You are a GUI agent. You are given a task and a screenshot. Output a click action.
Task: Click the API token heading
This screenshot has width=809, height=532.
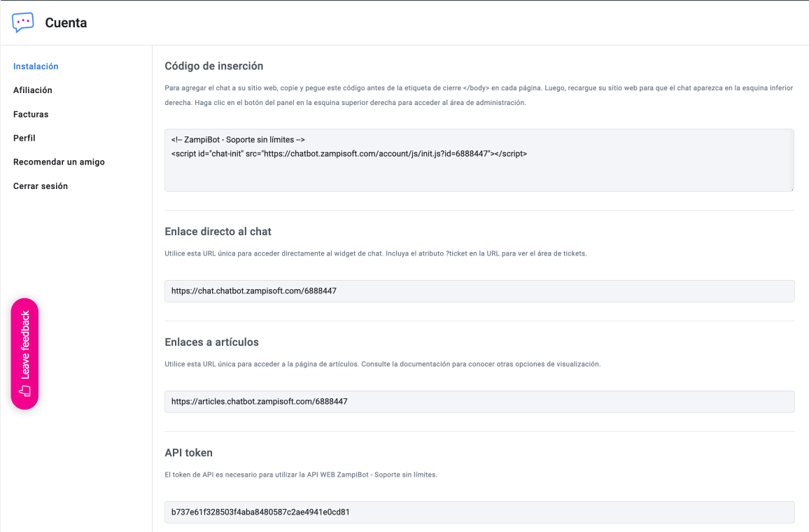click(188, 452)
